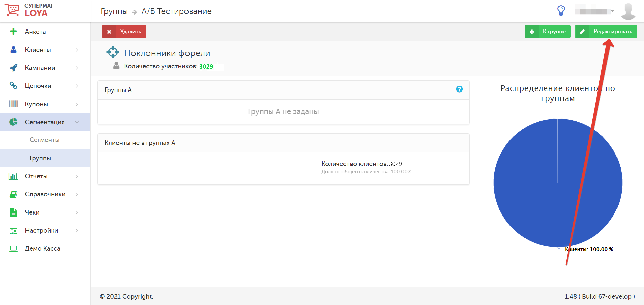This screenshot has height=305, width=644.
Task: Click the sliders icon beside Настройки
Action: coord(13,230)
